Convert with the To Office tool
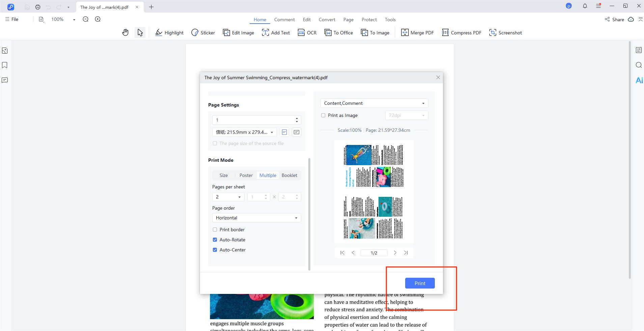 tap(339, 33)
